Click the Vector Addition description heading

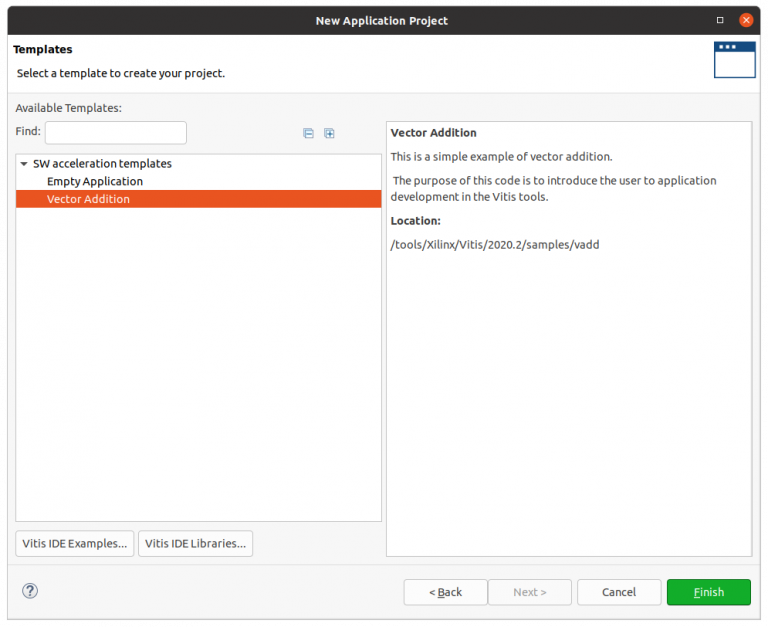point(433,132)
